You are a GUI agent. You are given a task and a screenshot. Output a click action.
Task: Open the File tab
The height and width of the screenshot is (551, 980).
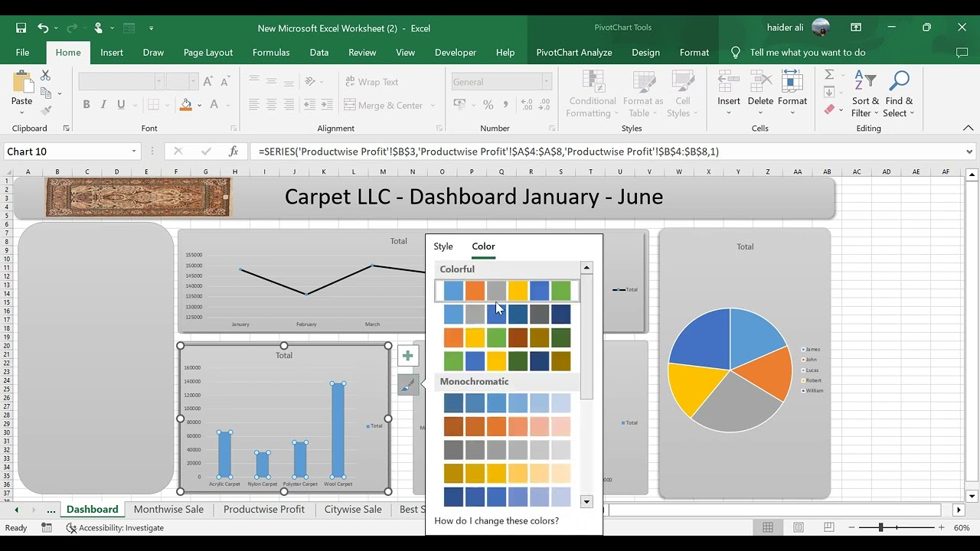[x=22, y=53]
